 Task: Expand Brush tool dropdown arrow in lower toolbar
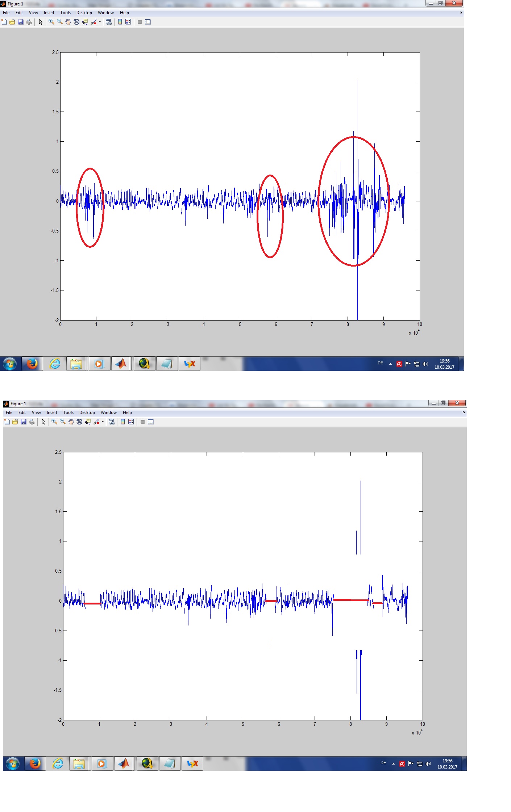coord(103,422)
